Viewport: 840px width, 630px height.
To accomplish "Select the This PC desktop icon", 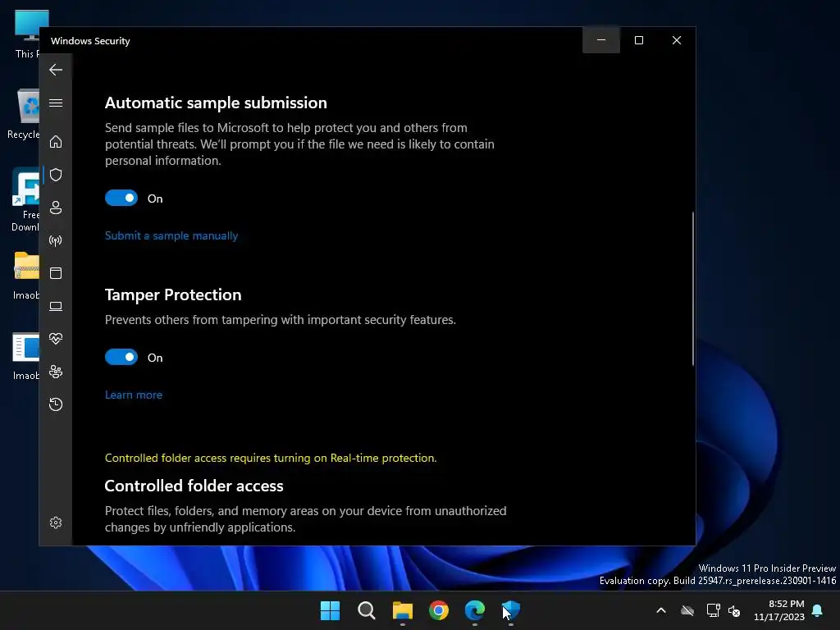I will (27, 34).
